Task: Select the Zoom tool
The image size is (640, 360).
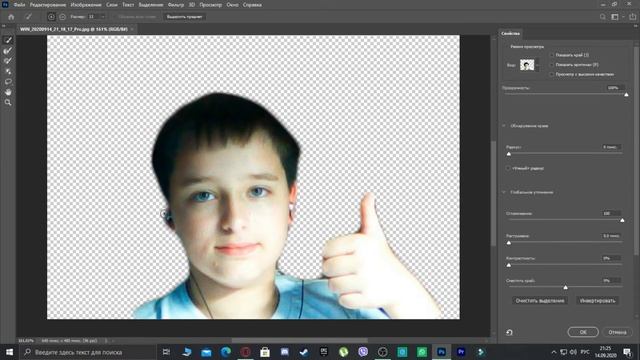Action: pyautogui.click(x=8, y=102)
